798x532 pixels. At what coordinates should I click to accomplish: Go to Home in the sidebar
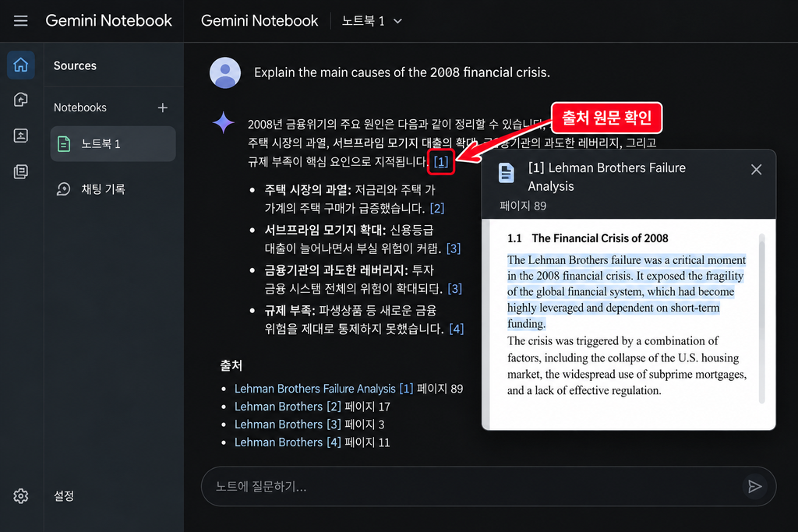(21, 65)
